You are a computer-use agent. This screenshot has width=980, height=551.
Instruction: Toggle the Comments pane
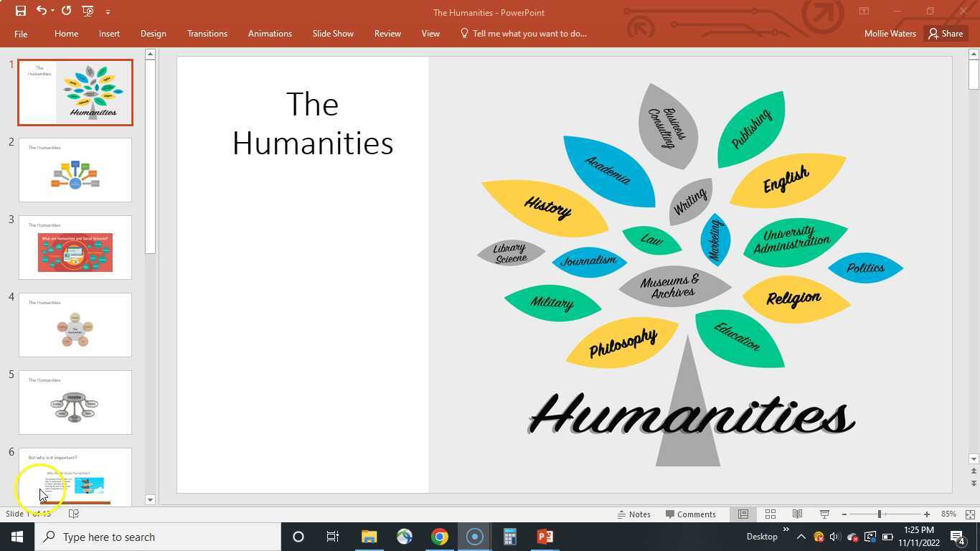coord(690,514)
